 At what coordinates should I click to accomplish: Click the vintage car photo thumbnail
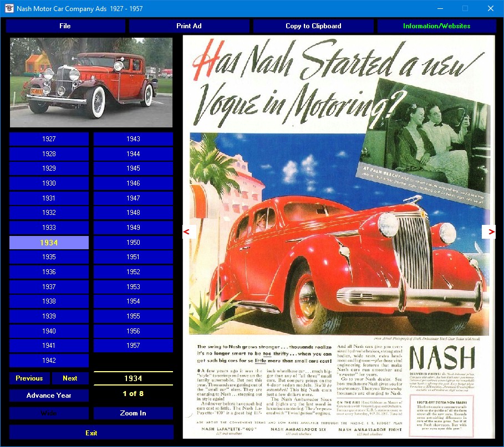coord(91,83)
